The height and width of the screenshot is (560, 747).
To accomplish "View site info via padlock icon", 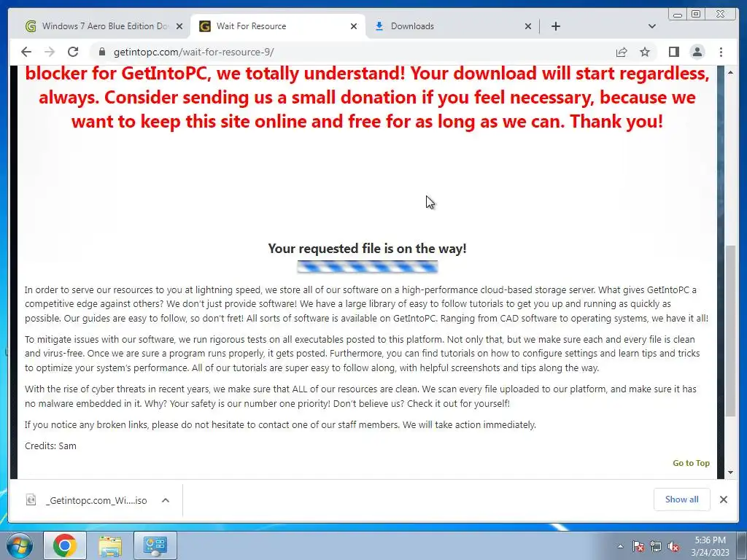I will coord(102,52).
